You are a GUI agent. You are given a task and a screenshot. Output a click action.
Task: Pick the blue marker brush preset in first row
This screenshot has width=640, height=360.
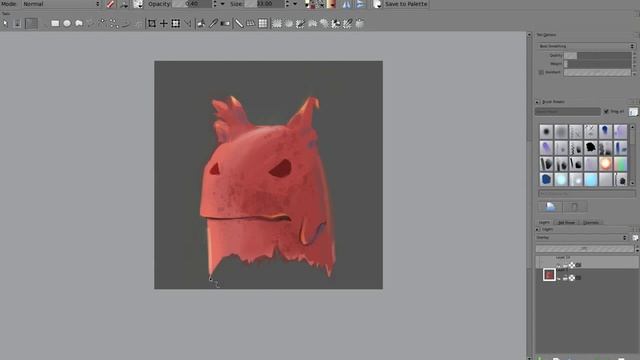(605, 131)
